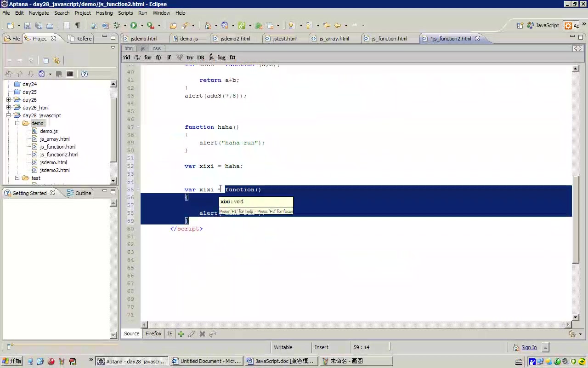Click the Back navigation arrow icon

click(338, 26)
